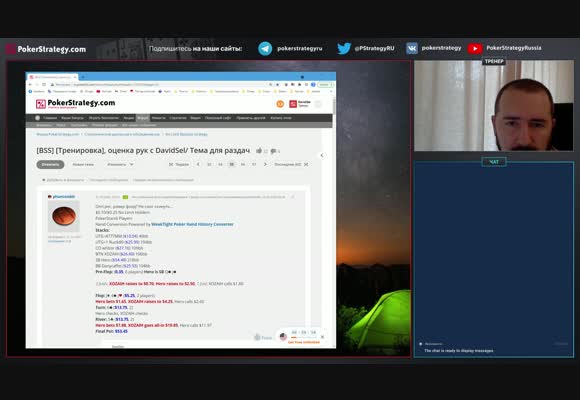Reload the browser page
The image size is (580, 400).
pos(44,84)
